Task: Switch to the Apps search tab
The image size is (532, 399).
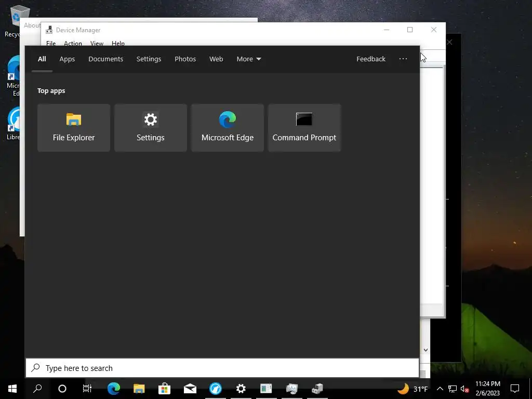Action: pos(67,59)
